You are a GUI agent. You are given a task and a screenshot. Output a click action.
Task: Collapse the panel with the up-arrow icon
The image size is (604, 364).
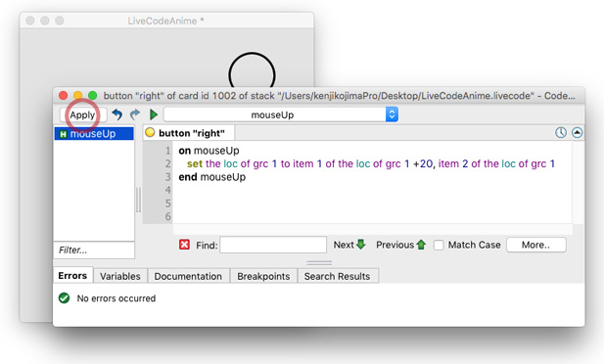577,132
